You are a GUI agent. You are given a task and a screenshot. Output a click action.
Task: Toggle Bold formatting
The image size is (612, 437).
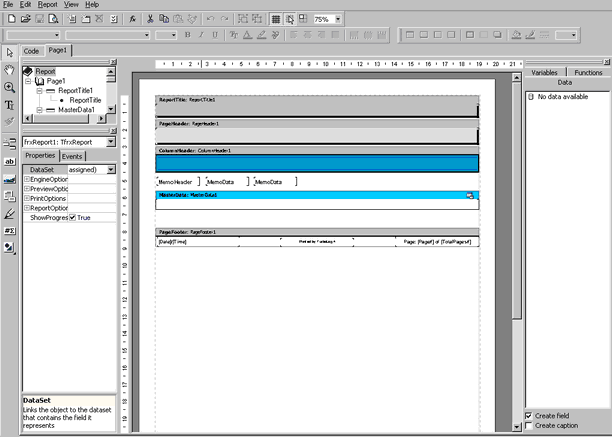click(x=188, y=35)
